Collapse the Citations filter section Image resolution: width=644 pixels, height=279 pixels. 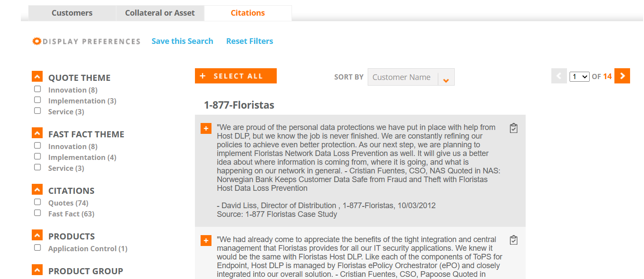pos(37,190)
